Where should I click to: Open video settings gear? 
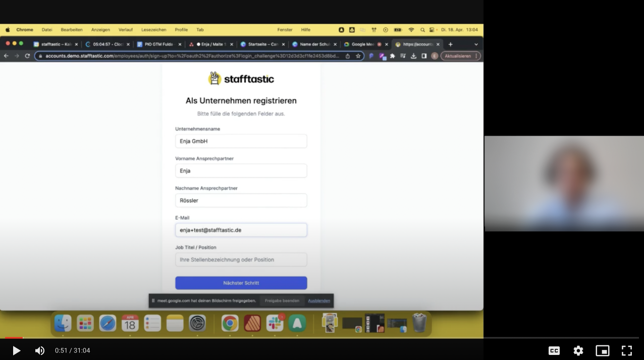[x=578, y=350]
